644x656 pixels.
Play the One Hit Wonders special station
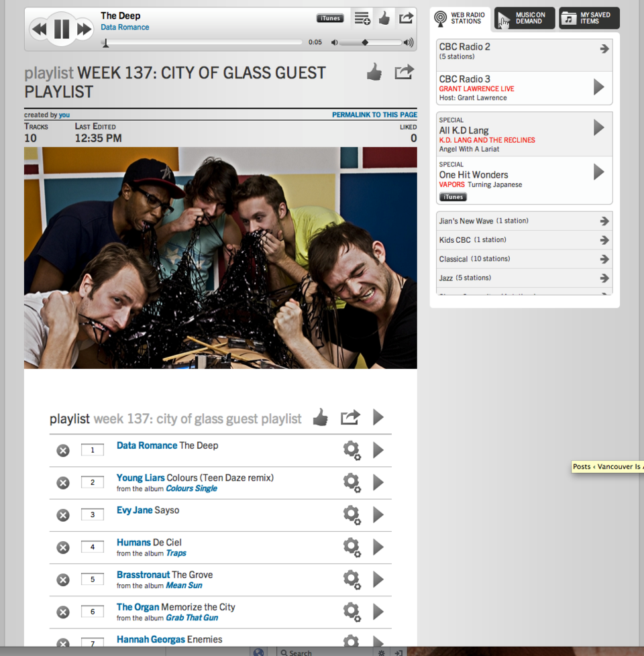pyautogui.click(x=599, y=172)
